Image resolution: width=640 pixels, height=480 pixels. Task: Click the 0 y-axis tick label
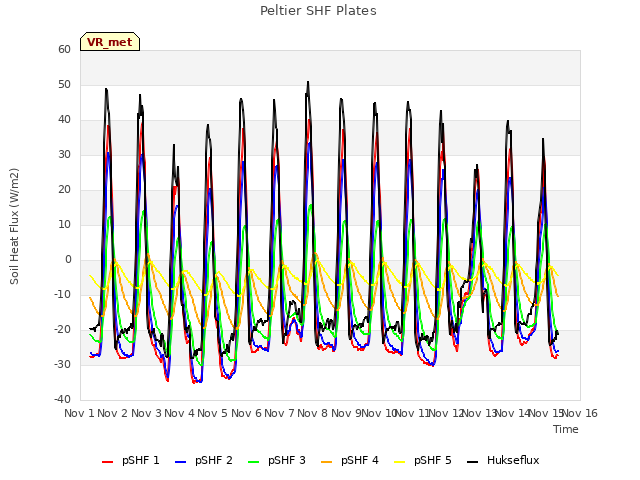68,260
